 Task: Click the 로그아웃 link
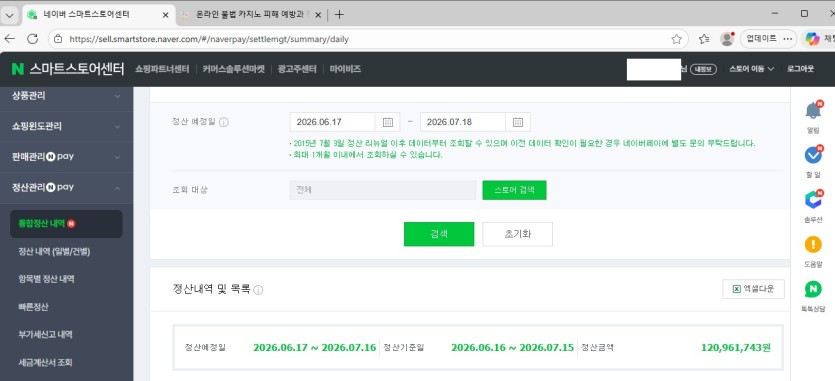tap(800, 69)
